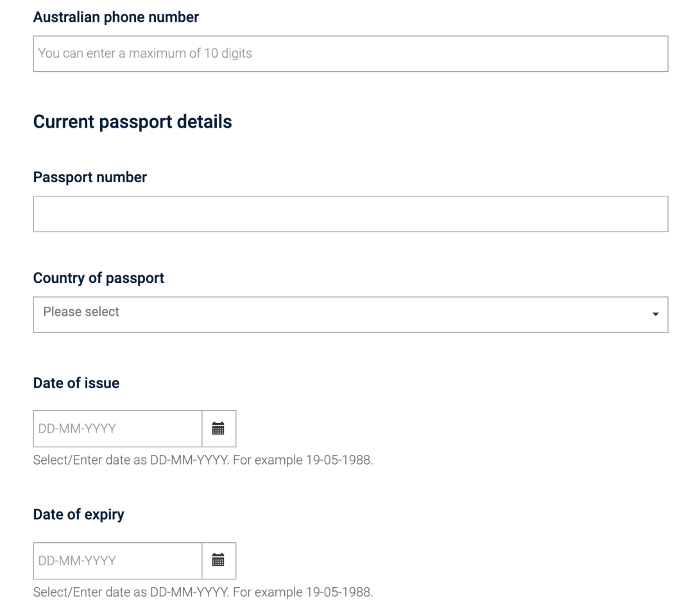This screenshot has height=616, width=693.
Task: Focus the Date of expiry DD-MM-YYYY field
Action: click(x=117, y=561)
